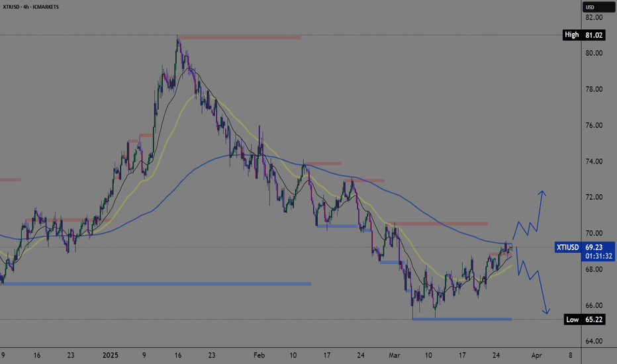Click the 72.00 level on the price scale
617x364 pixels.
[x=594, y=197]
